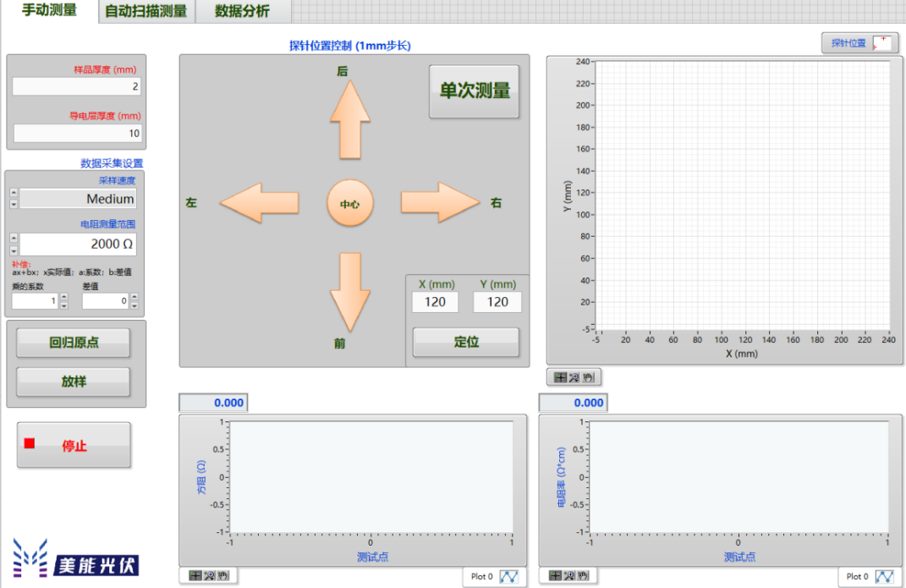Open the 采样速度 Medium selector
906x588 pixels.
coord(78,199)
